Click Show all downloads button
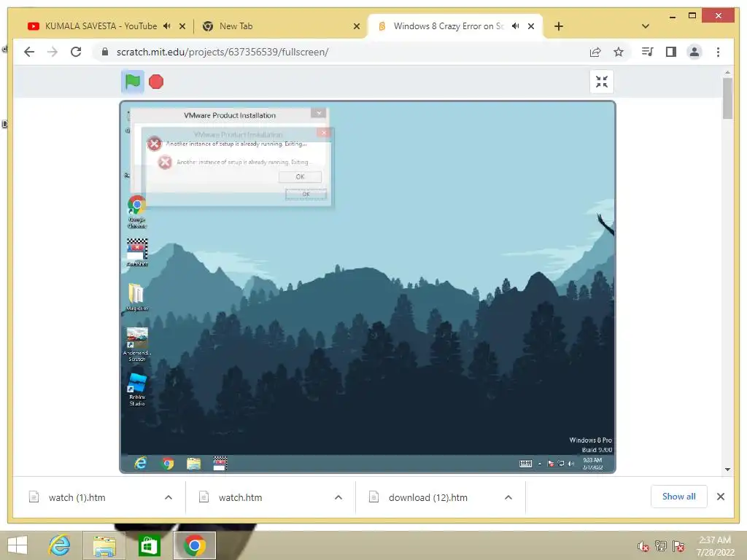The height and width of the screenshot is (560, 747). [x=678, y=497]
